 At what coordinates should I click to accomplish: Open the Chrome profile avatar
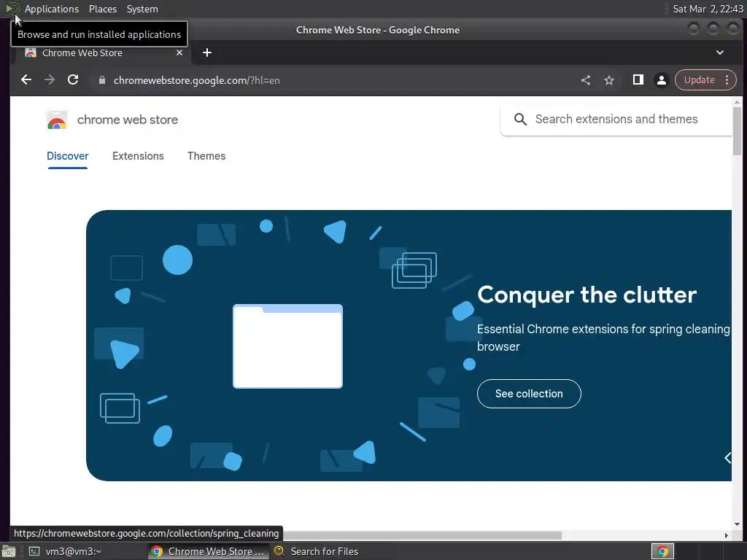pos(661,80)
